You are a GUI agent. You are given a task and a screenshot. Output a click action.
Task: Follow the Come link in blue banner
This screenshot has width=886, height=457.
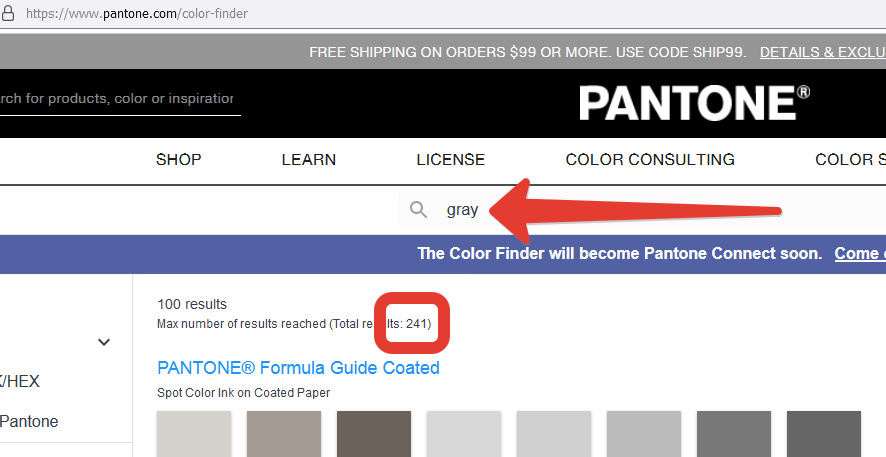coord(860,253)
